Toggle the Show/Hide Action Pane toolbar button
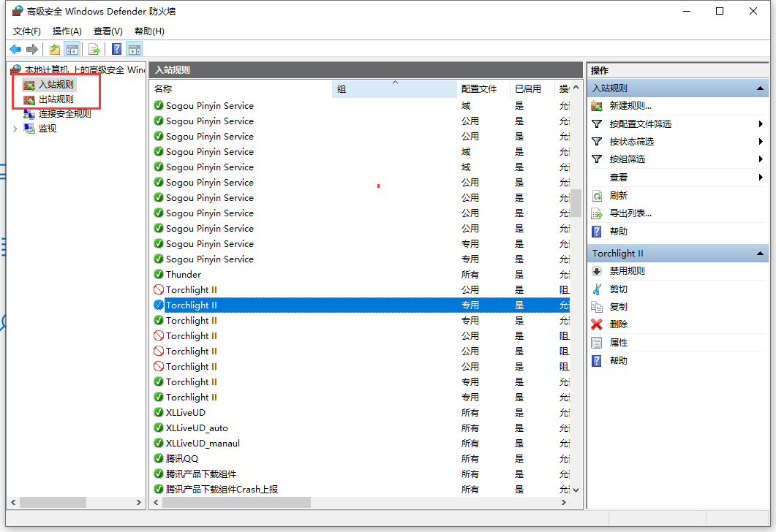 point(134,49)
